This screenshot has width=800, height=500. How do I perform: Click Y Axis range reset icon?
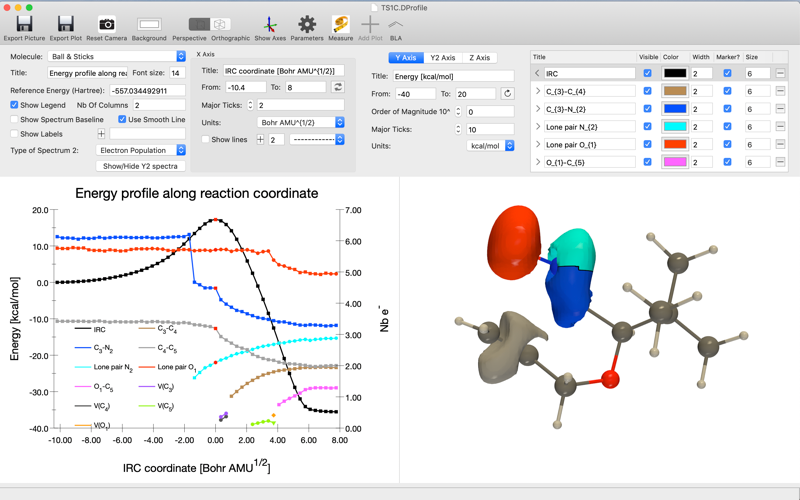[507, 94]
